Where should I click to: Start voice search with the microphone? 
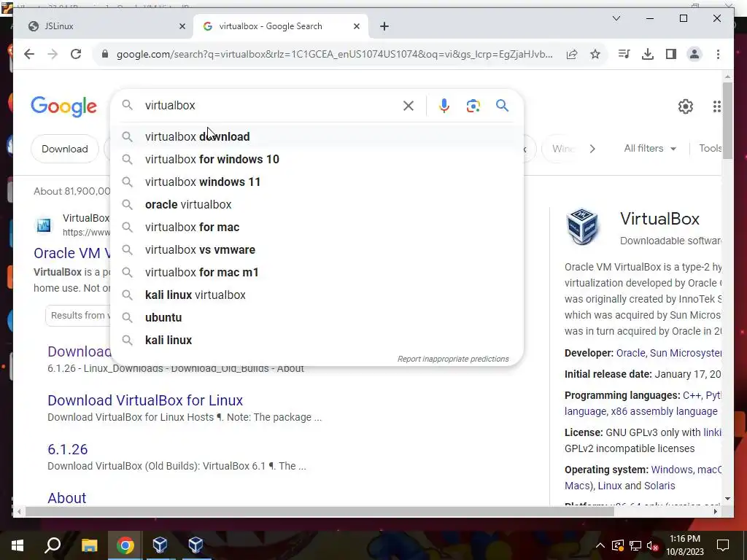[x=444, y=106]
